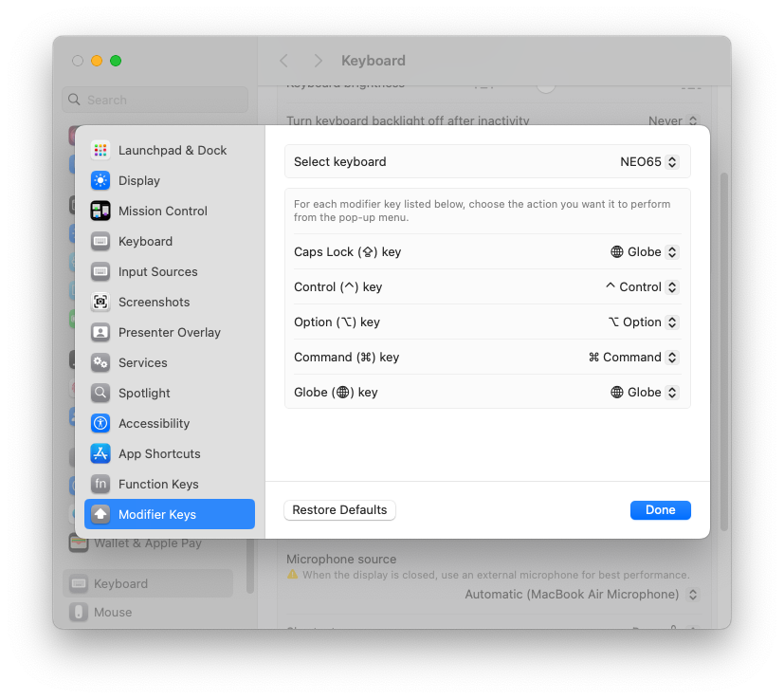Click the Wallet & Apple Pay icon
This screenshot has height=699, width=784.
79,543
